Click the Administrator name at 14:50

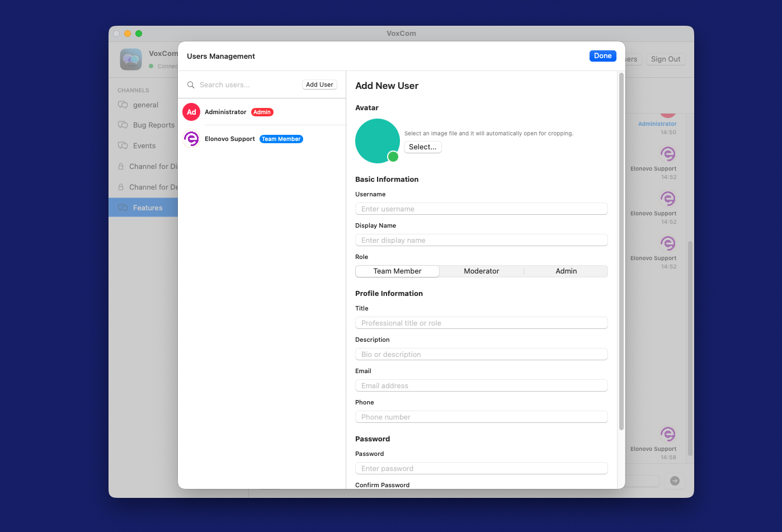pyautogui.click(x=657, y=124)
